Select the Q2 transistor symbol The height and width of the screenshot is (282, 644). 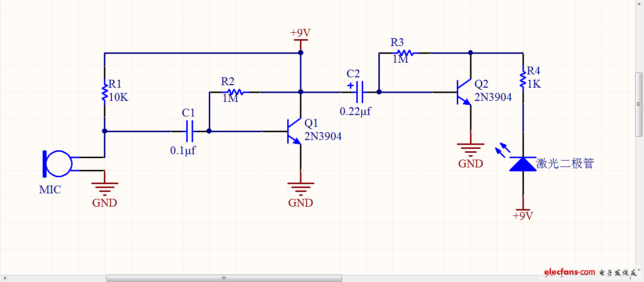[464, 92]
